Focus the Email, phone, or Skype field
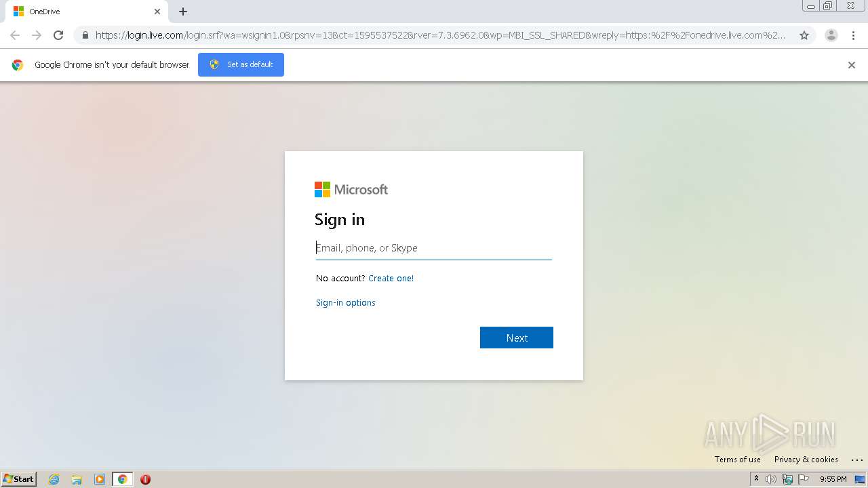The width and height of the screenshot is (868, 488). tap(434, 248)
